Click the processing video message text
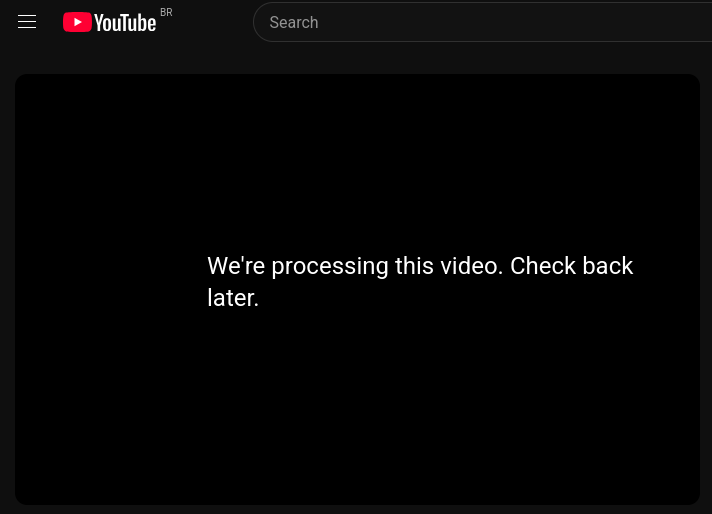Image resolution: width=712 pixels, height=514 pixels. click(420, 282)
